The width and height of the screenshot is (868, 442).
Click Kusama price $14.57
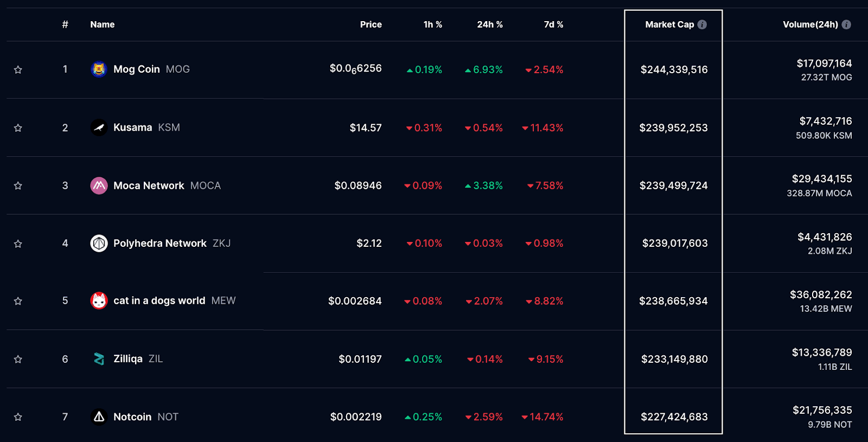pyautogui.click(x=366, y=127)
